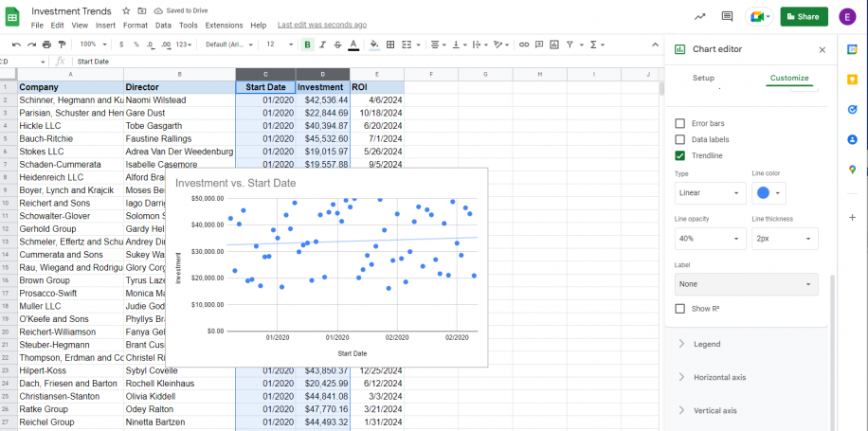Open Google Tasks side panel

click(x=852, y=110)
